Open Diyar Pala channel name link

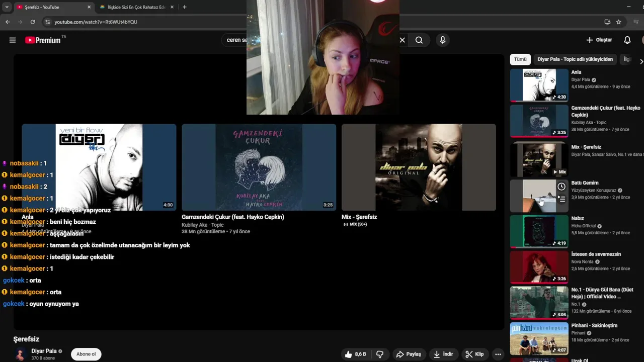coord(44,351)
